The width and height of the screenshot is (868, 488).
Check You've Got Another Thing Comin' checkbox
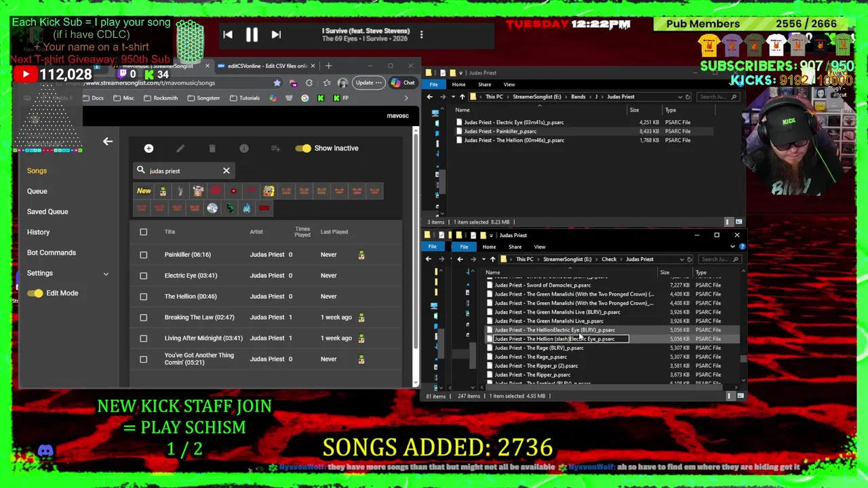(143, 359)
